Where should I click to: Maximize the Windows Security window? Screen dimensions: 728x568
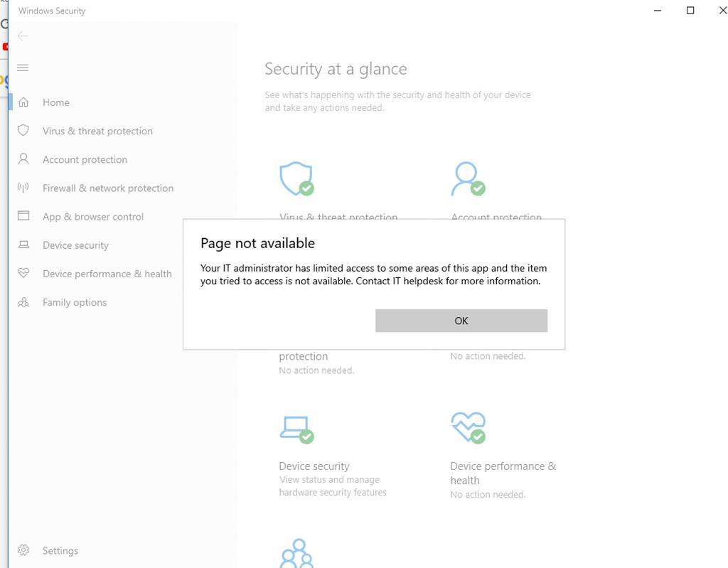tap(690, 11)
